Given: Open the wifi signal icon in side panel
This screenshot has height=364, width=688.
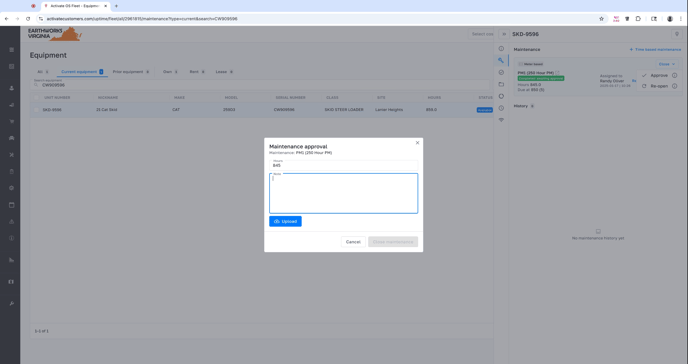Looking at the screenshot, I should pyautogui.click(x=501, y=120).
